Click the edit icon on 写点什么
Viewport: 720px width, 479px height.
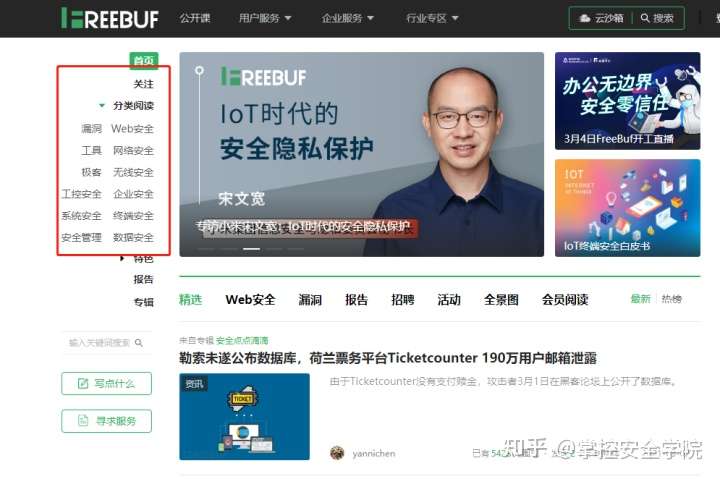[83, 383]
